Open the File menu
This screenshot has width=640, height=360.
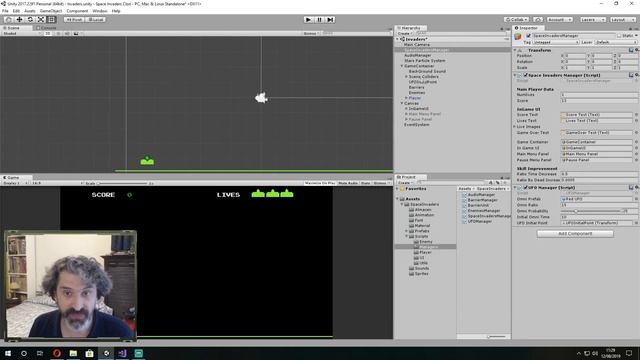(5, 11)
